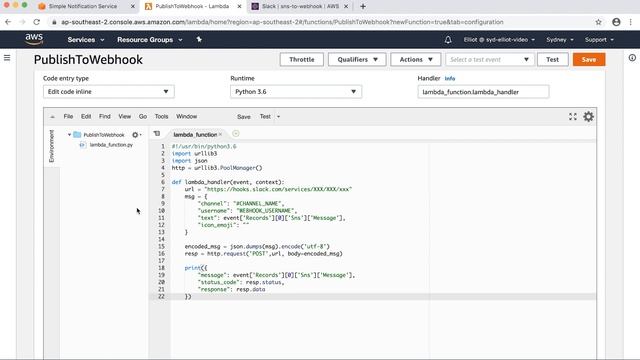Go back in the browser
This screenshot has width=640, height=360.
pyautogui.click(x=8, y=22)
